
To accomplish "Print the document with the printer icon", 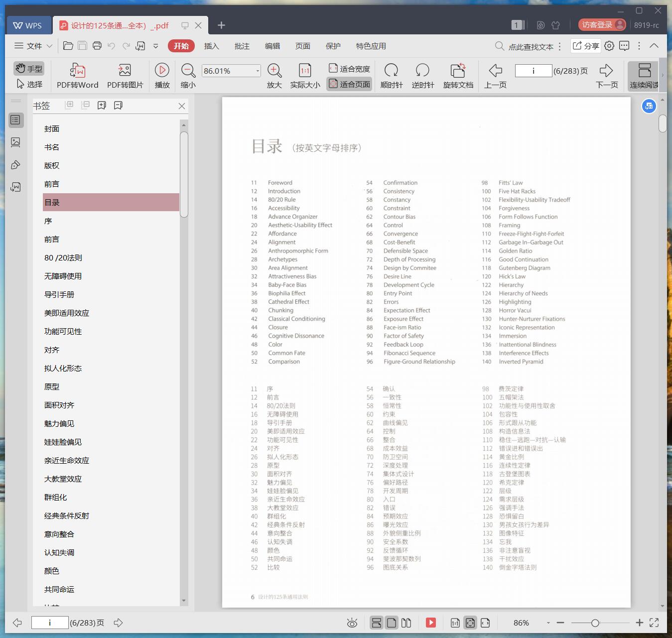I will (97, 46).
